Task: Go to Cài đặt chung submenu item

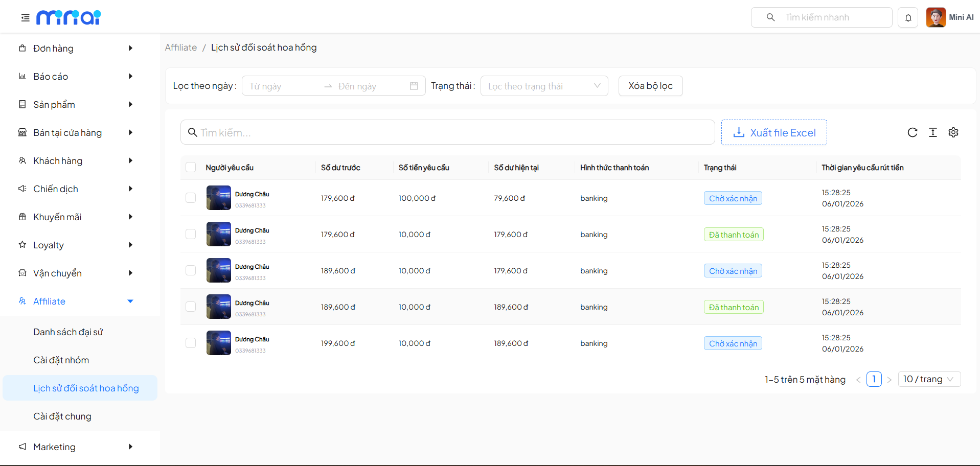Action: pyautogui.click(x=62, y=416)
